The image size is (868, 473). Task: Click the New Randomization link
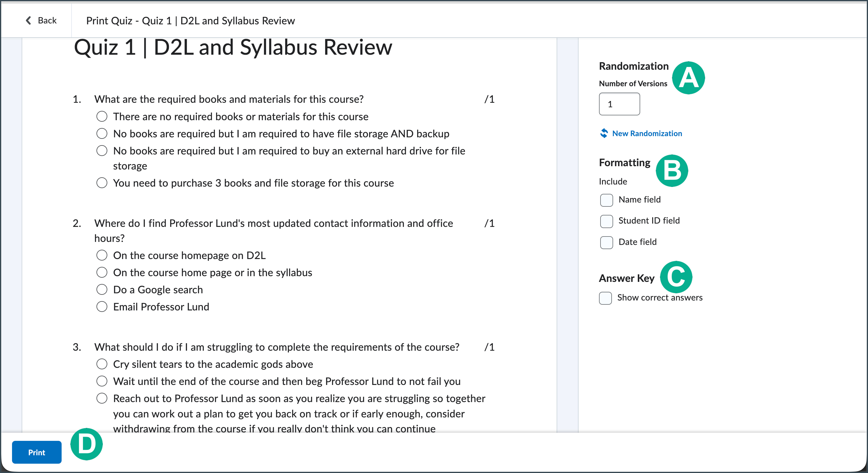point(647,133)
